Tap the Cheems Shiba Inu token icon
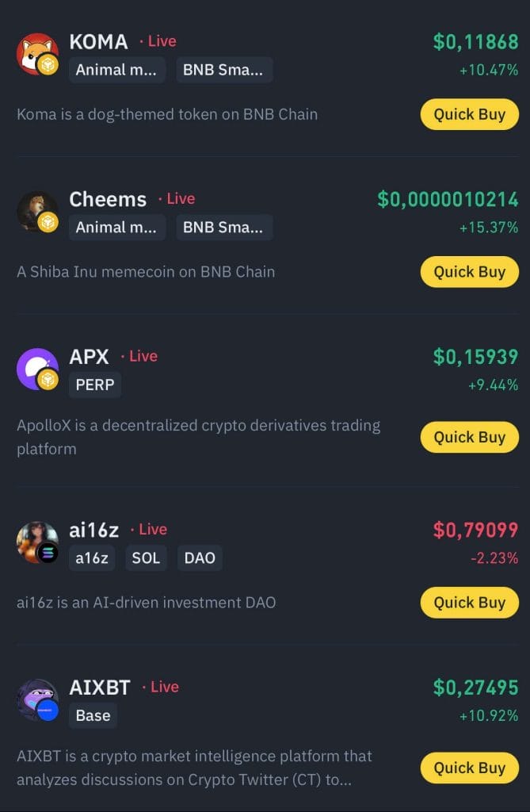This screenshot has height=812, width=530. coord(37,211)
